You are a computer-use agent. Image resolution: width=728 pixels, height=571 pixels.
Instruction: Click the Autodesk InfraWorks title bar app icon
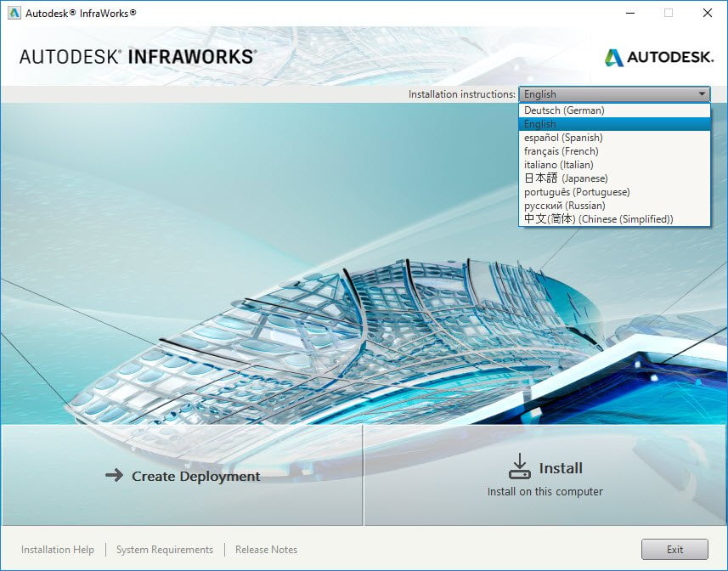pyautogui.click(x=14, y=13)
